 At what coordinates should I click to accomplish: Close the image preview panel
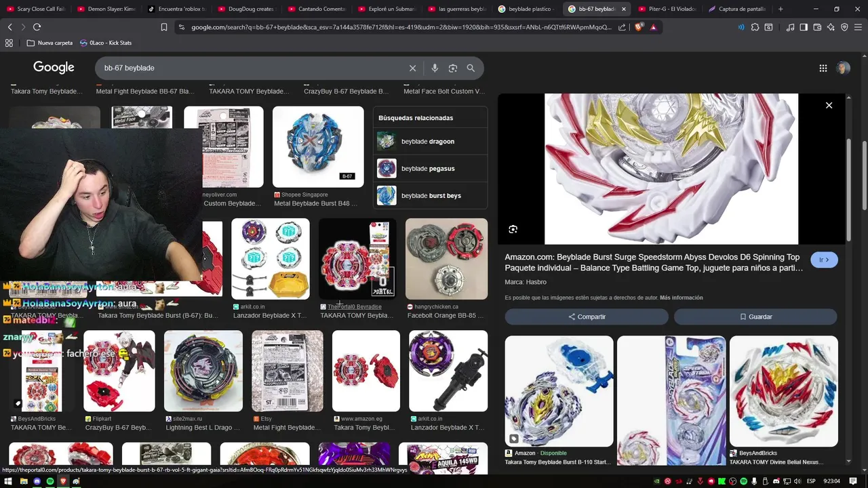coord(829,105)
